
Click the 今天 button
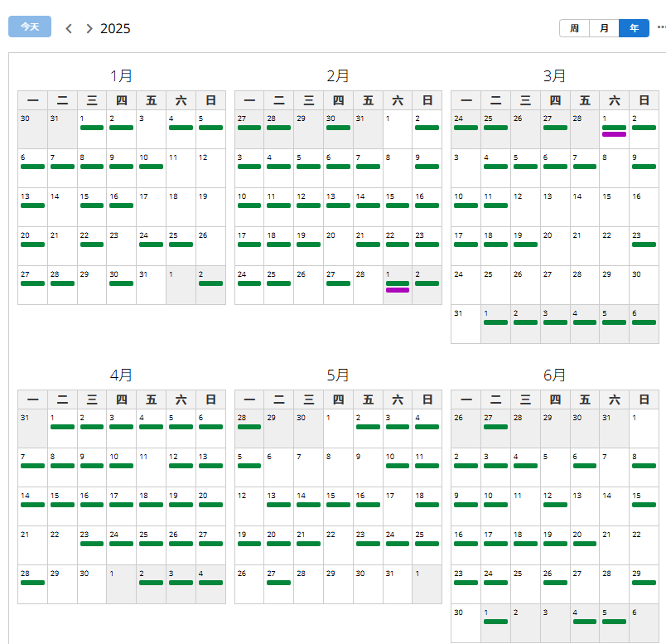(x=30, y=27)
